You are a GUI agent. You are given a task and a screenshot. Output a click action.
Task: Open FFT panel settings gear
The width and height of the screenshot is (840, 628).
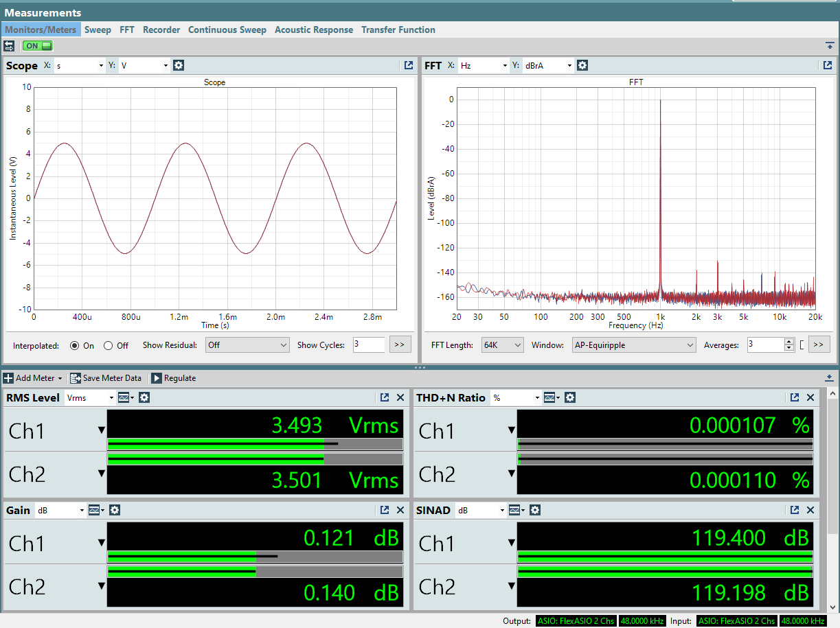[582, 65]
